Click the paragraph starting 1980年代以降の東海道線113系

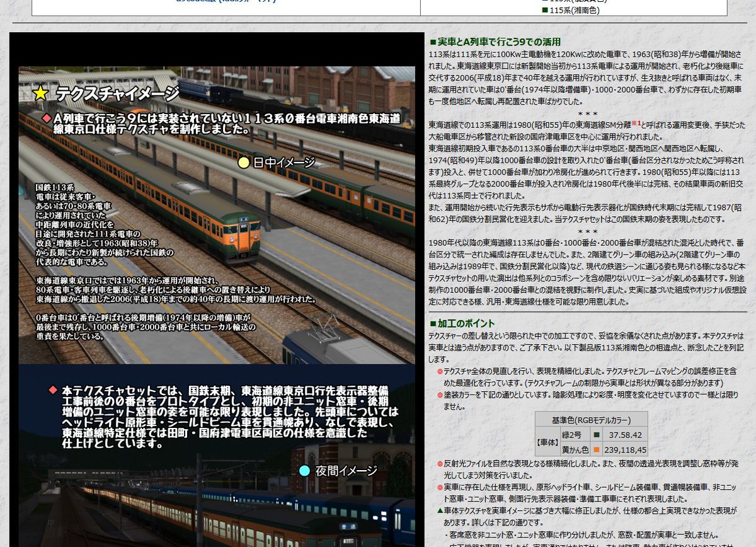(x=586, y=272)
